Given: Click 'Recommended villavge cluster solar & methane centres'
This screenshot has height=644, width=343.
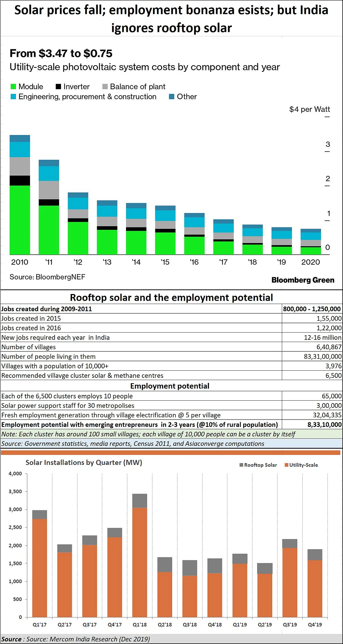Looking at the screenshot, I should pos(82,375).
